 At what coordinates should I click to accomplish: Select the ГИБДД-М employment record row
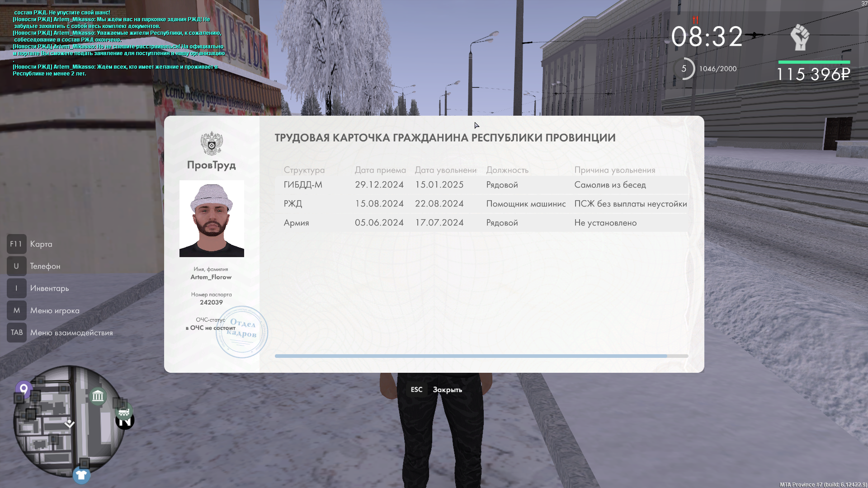[481, 185]
